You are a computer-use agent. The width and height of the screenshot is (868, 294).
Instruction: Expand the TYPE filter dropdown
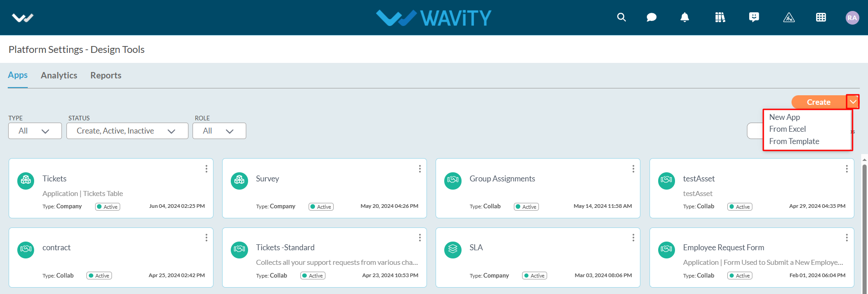point(35,131)
